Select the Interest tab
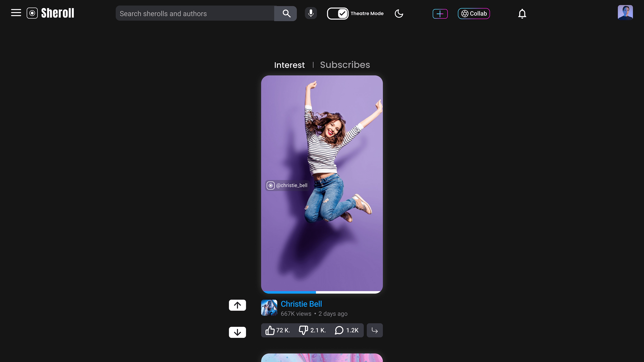The height and width of the screenshot is (362, 644). (x=289, y=65)
